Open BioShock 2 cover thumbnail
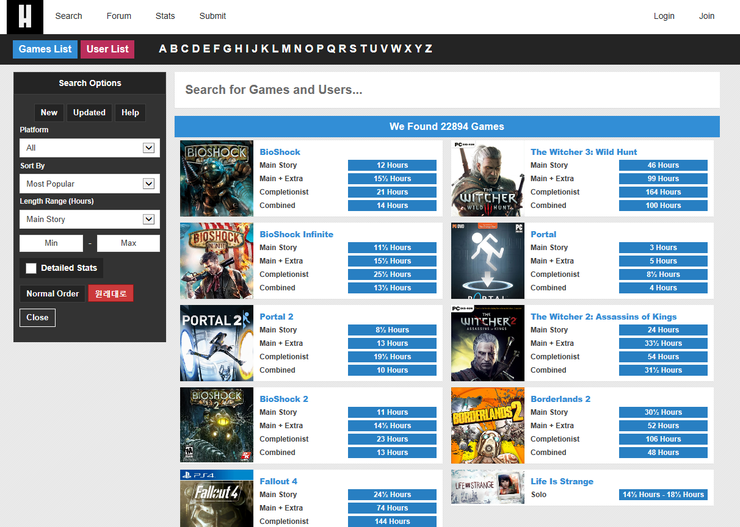 217,425
